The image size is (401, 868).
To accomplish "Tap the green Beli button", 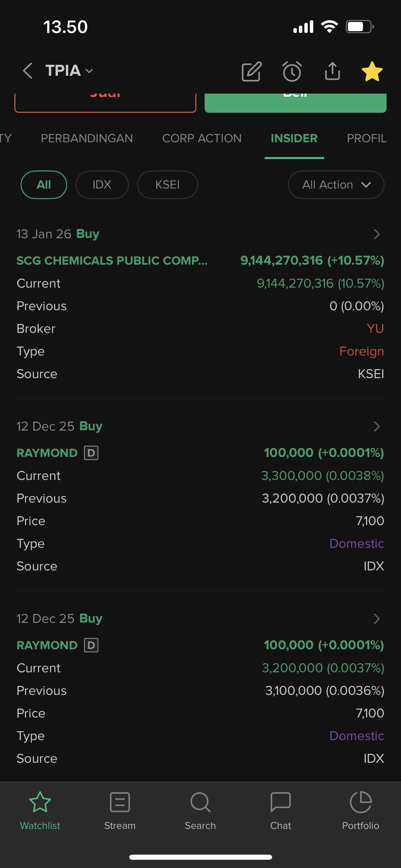I will [295, 102].
